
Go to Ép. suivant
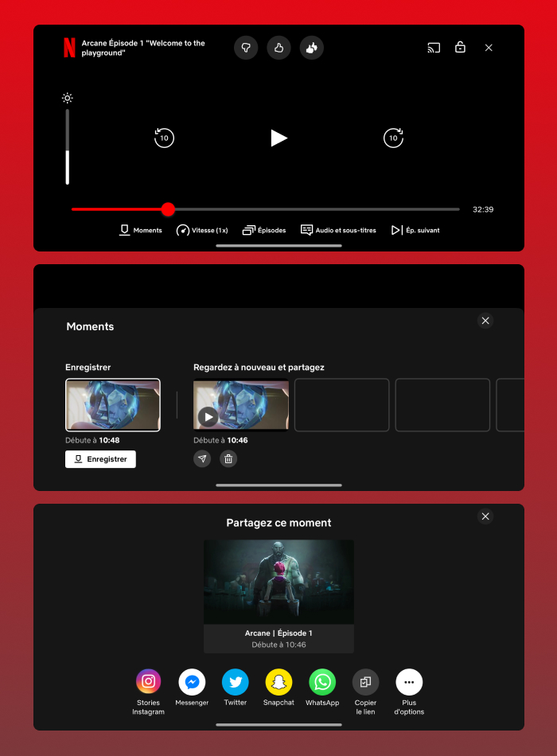(415, 230)
